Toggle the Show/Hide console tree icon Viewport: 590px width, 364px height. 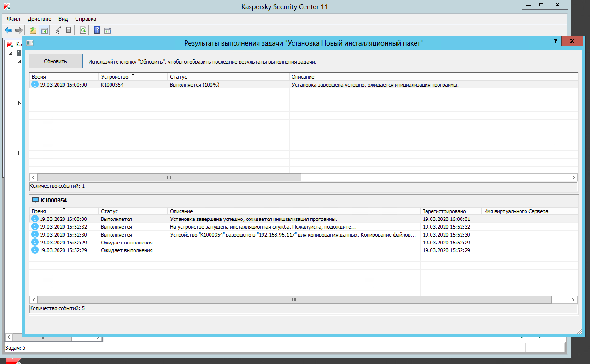44,30
